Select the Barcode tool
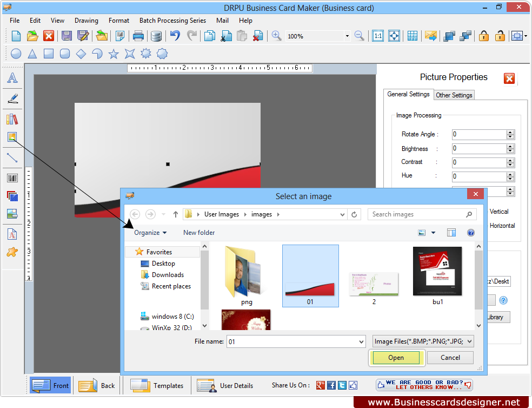 [12, 178]
